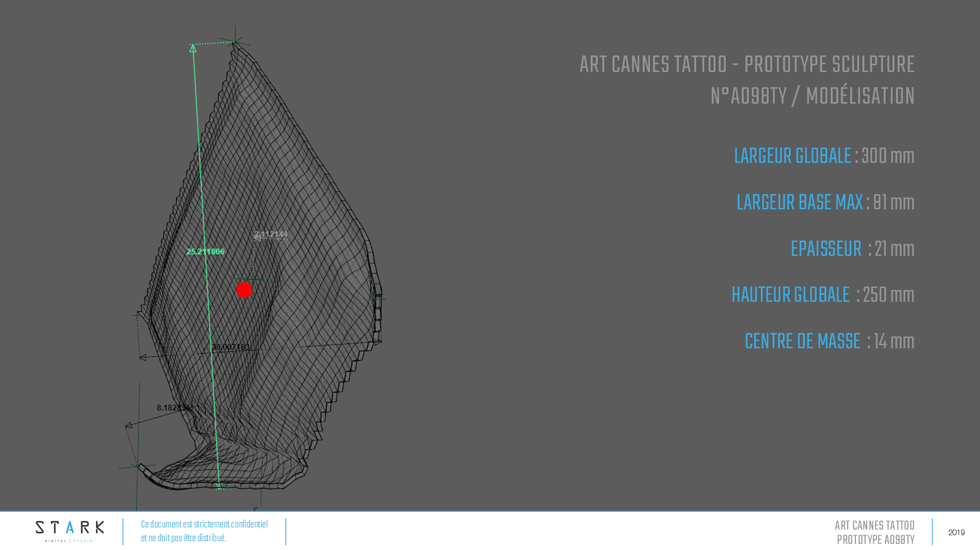Click the 'Prototype A098TY' footer label

[875, 540]
